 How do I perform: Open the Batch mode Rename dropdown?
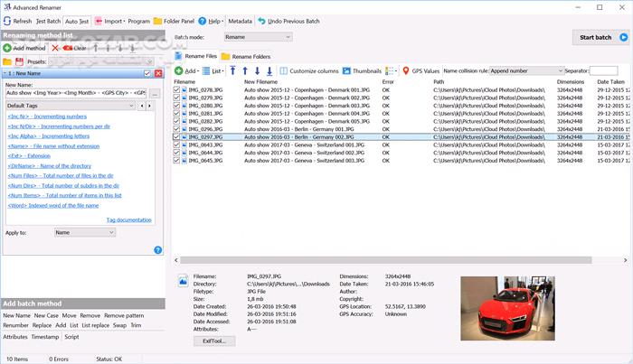[259, 37]
